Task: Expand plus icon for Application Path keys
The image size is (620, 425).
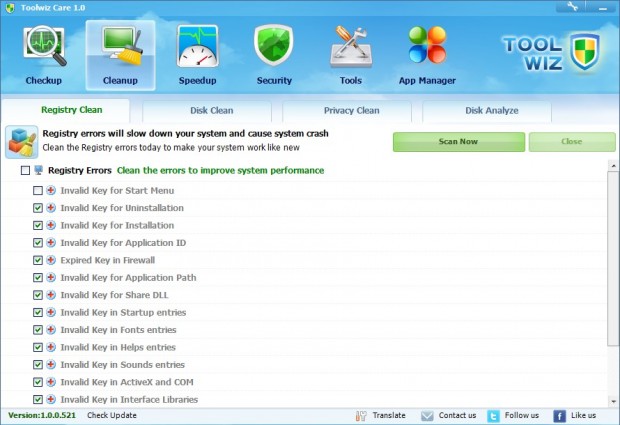Action: (x=51, y=277)
